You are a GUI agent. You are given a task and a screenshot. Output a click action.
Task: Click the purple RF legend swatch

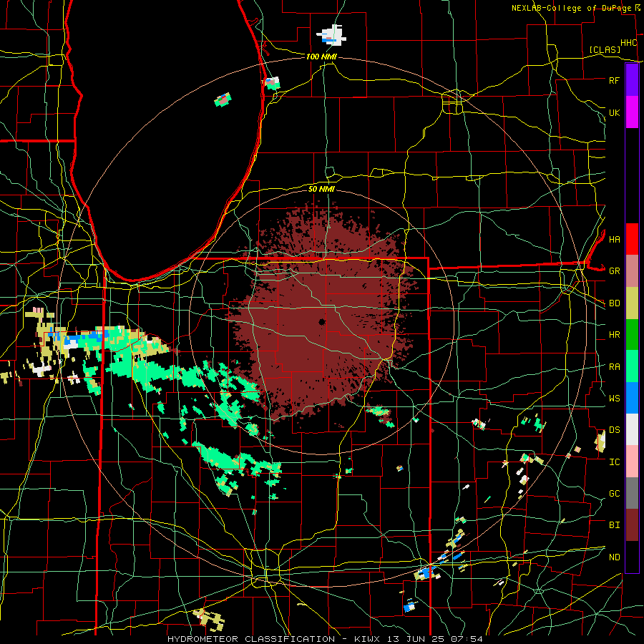coord(632,79)
